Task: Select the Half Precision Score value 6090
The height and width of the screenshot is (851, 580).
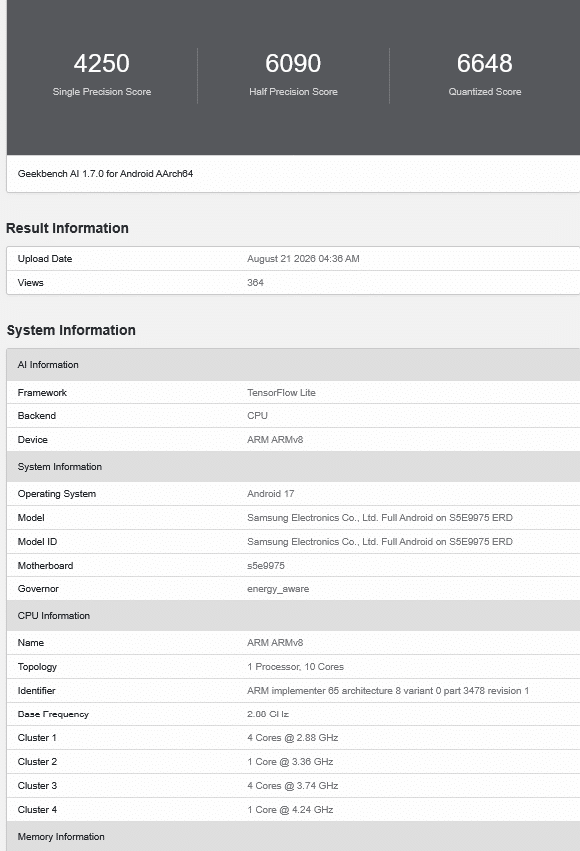Action: click(293, 63)
